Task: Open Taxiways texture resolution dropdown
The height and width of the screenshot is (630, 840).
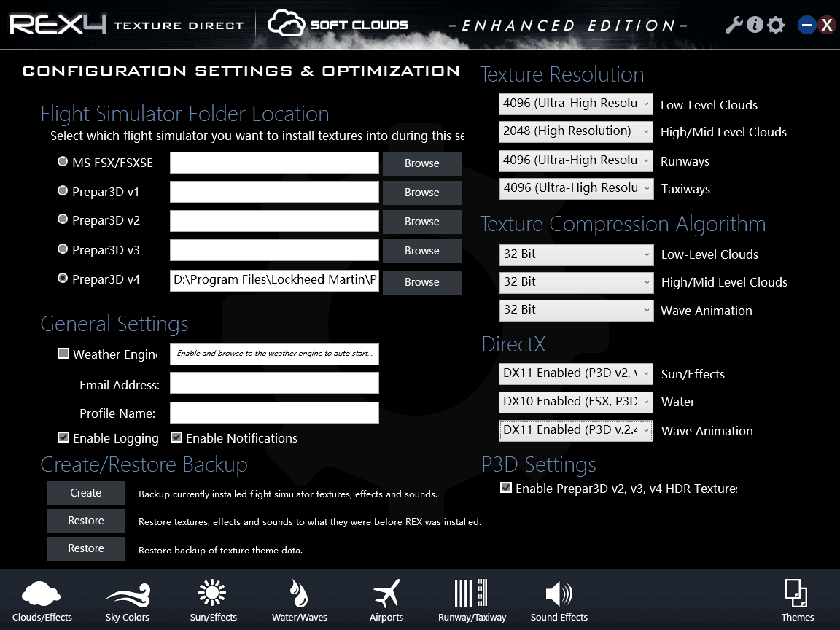Action: click(x=577, y=189)
